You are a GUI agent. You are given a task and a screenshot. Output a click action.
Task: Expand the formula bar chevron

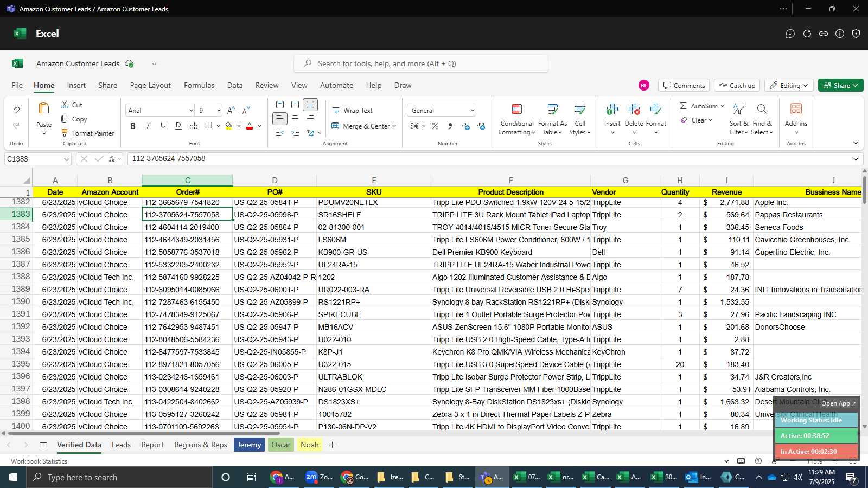tap(856, 159)
